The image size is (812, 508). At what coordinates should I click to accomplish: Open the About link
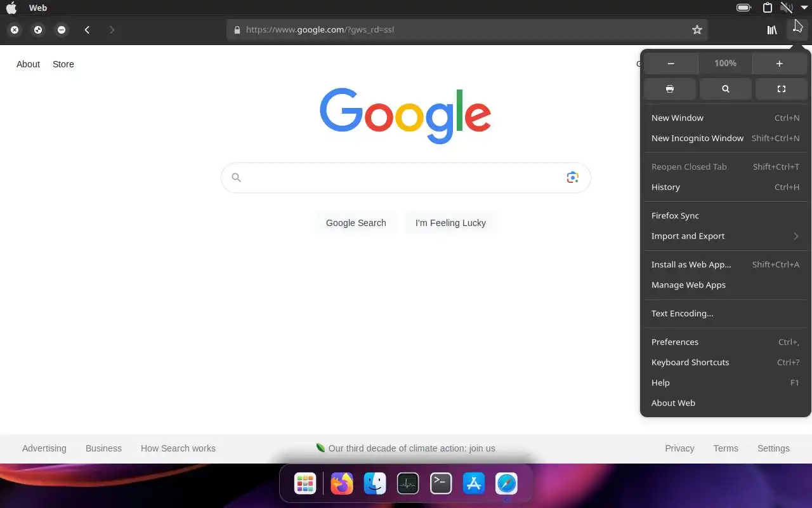pyautogui.click(x=28, y=64)
